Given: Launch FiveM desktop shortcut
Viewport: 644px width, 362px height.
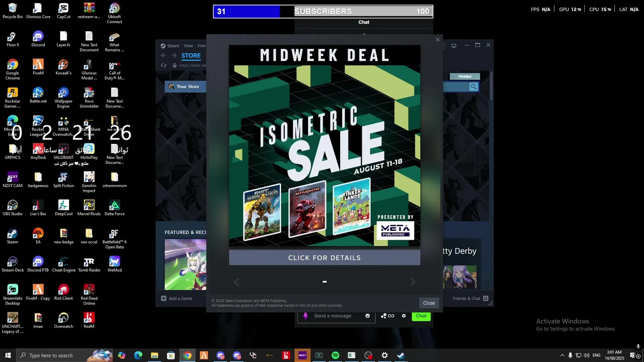Looking at the screenshot, I should pyautogui.click(x=38, y=67).
